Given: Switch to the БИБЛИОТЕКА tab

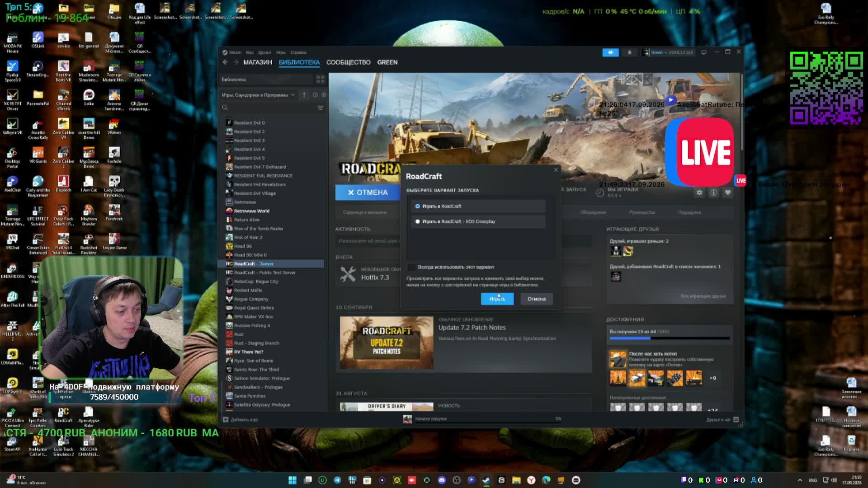Looking at the screenshot, I should [x=299, y=62].
